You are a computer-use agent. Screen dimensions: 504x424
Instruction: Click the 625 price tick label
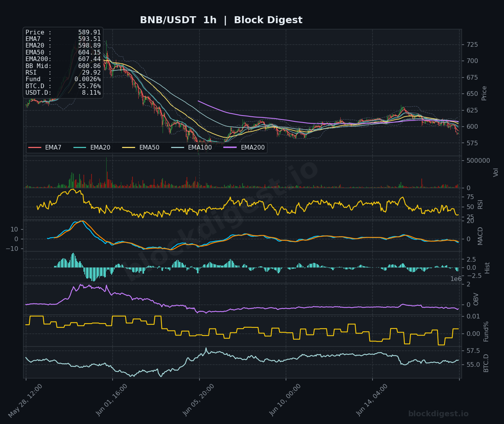coord(472,111)
